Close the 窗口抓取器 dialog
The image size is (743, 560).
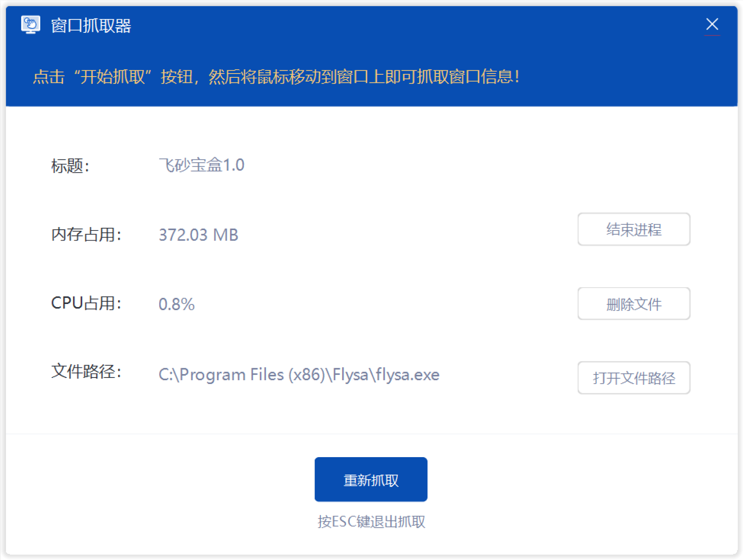pos(711,24)
